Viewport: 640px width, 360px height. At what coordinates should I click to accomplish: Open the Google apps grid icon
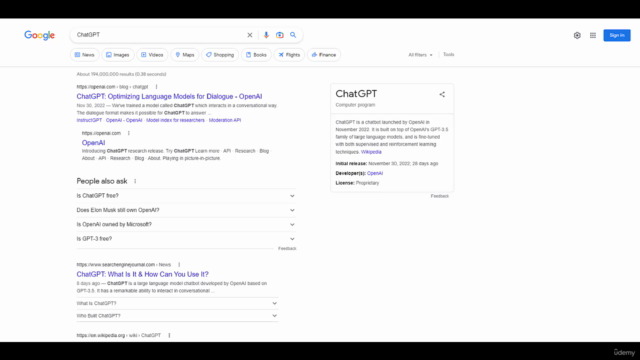coord(593,36)
